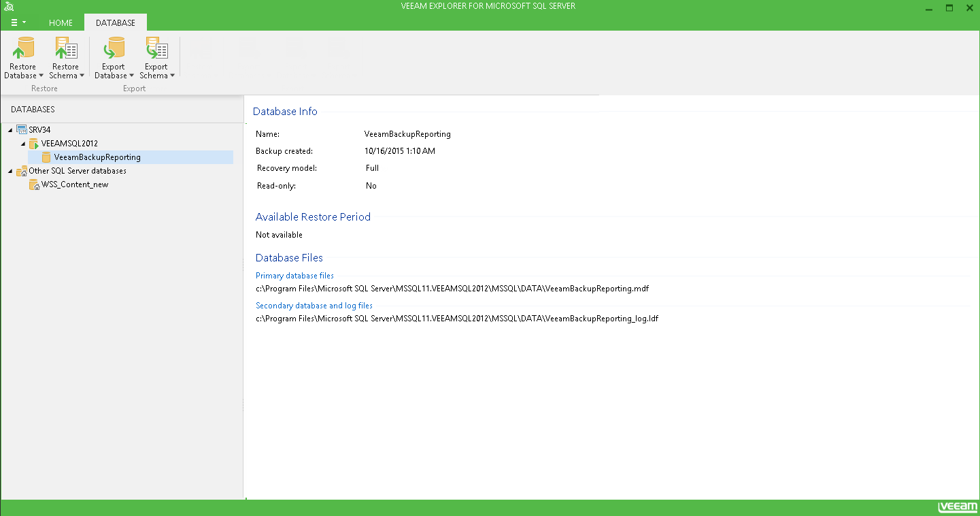Select the WSS_Content_new label in the tree
The image size is (980, 516).
point(75,184)
